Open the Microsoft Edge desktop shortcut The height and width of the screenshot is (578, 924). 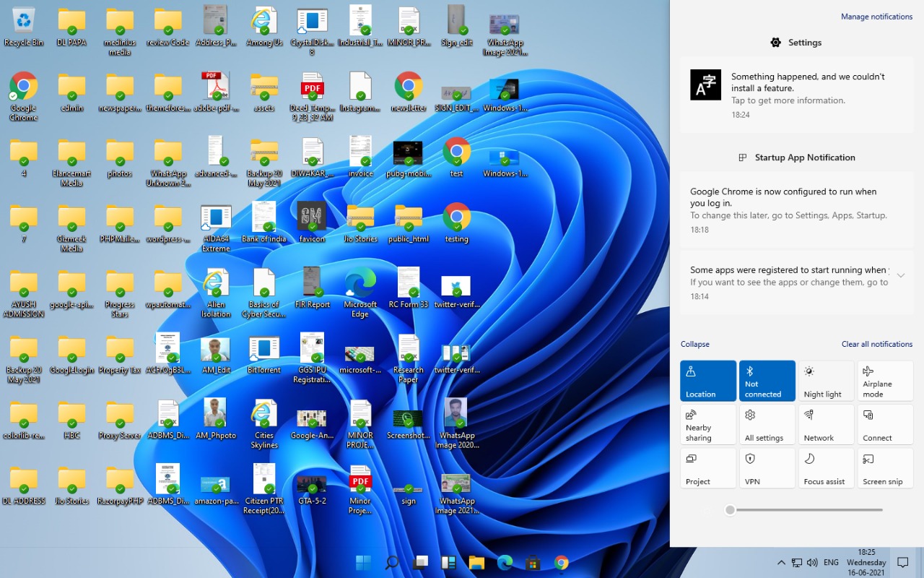coord(360,288)
